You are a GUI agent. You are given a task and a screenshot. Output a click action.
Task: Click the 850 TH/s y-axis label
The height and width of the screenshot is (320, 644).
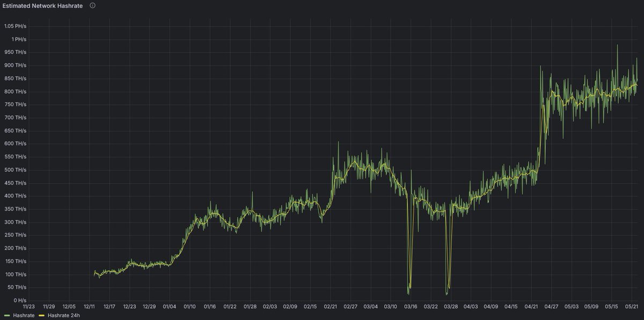pyautogui.click(x=16, y=78)
